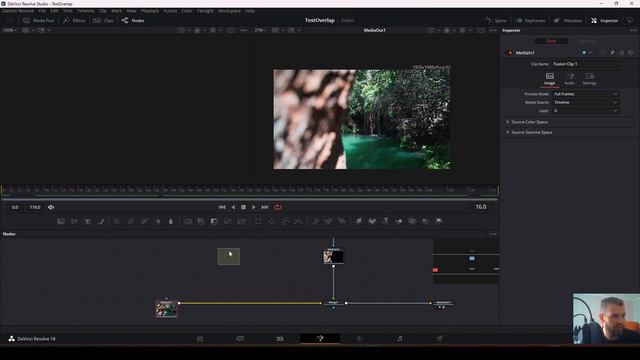Switch to the Settings tab of MediaIn1

(589, 79)
